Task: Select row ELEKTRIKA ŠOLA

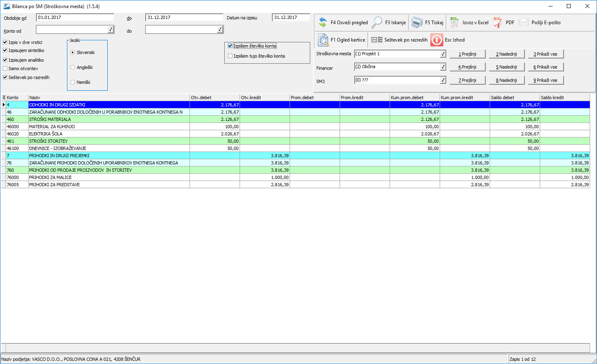Action: (295, 134)
